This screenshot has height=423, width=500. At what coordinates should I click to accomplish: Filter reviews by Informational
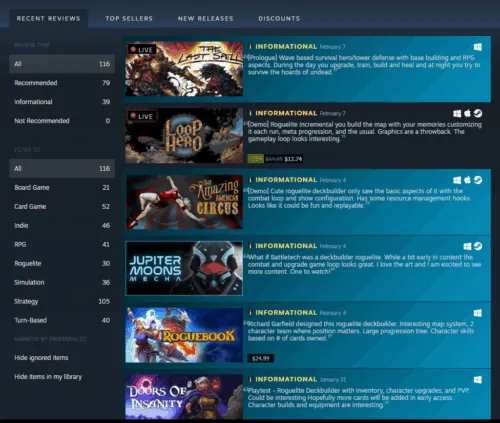62,102
